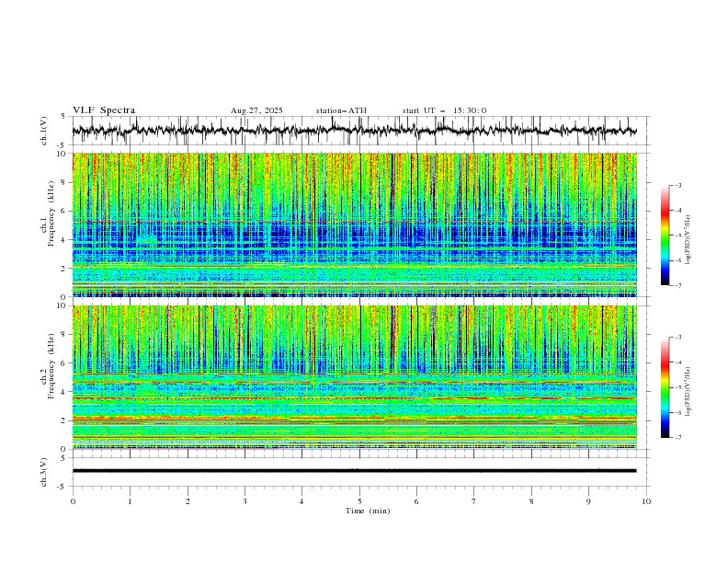Screen dimensions: 728x563
Task: Click the upper colorbar next to ch.1
Action: click(665, 235)
